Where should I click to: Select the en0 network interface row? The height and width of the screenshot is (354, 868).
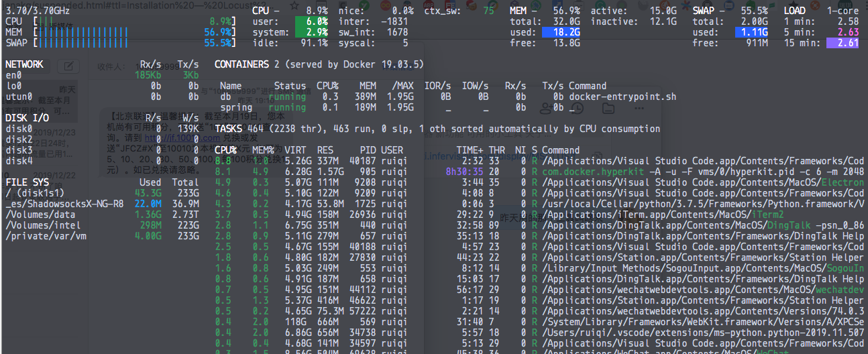(x=102, y=75)
